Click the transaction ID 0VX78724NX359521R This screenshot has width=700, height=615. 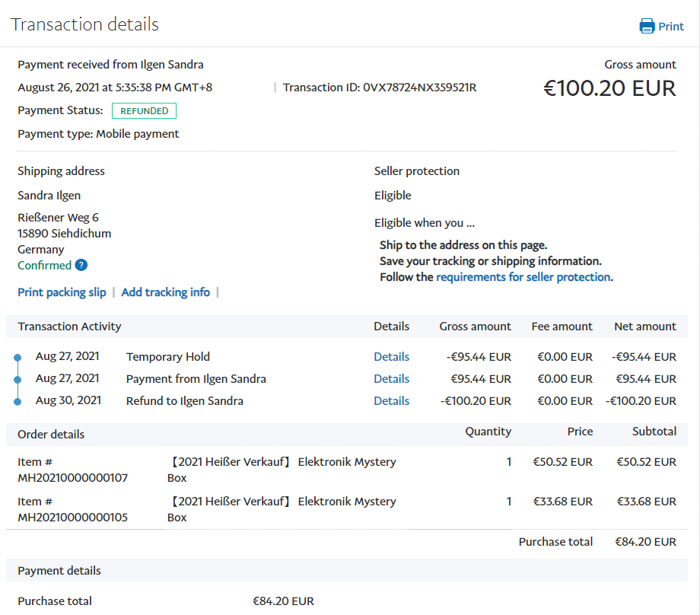[419, 88]
